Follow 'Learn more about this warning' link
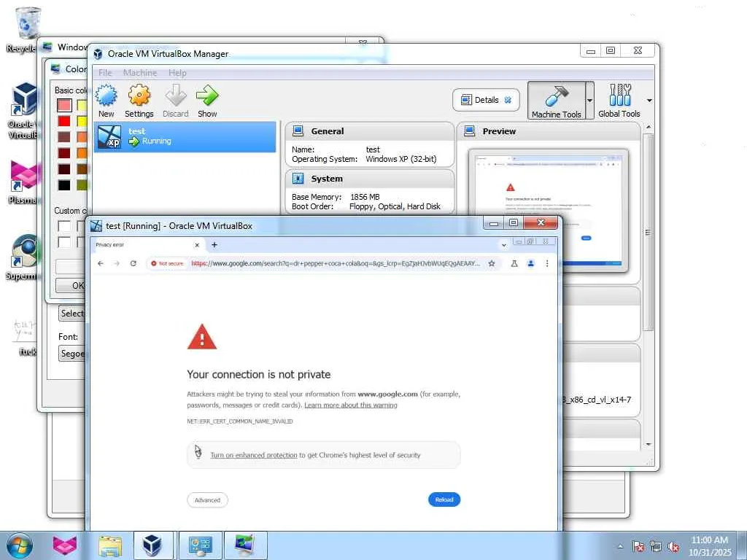Screen dimensions: 747x560 click(x=351, y=405)
